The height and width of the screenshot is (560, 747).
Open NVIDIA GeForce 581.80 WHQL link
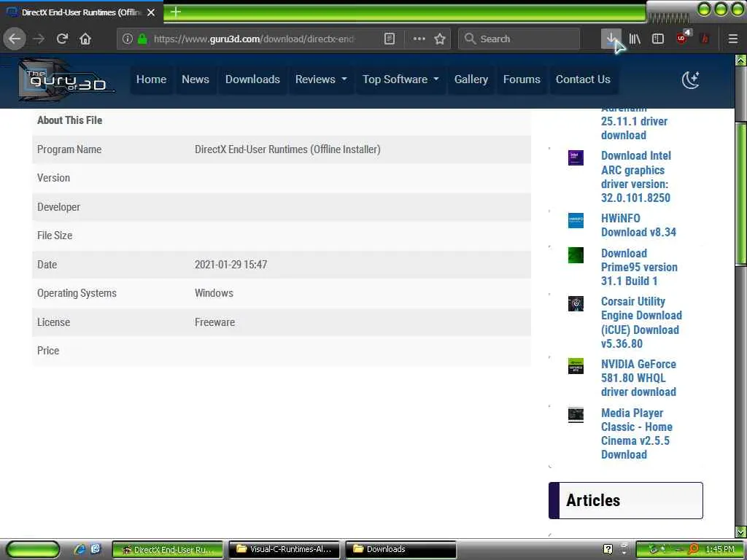[x=638, y=378]
